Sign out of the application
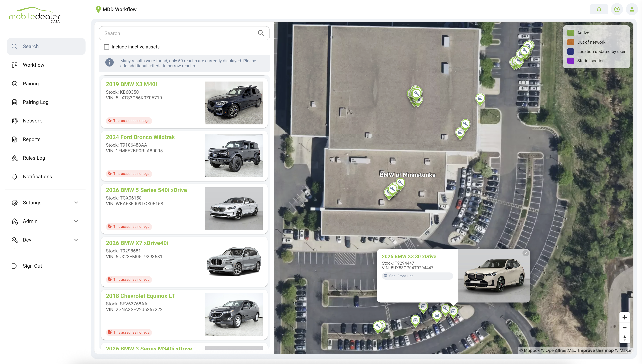The image size is (642, 364). tap(46, 266)
